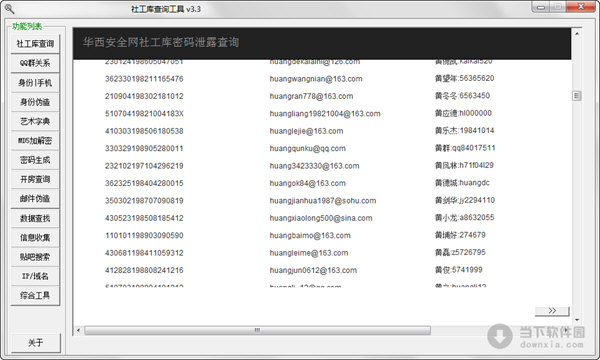Select the 开房查询 button
600x360 pixels.
35,179
